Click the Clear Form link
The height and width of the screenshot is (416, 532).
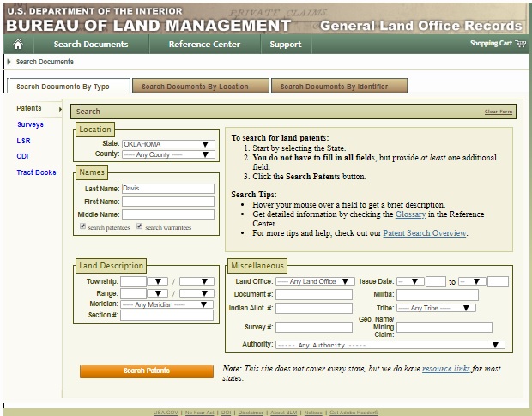[x=498, y=112]
